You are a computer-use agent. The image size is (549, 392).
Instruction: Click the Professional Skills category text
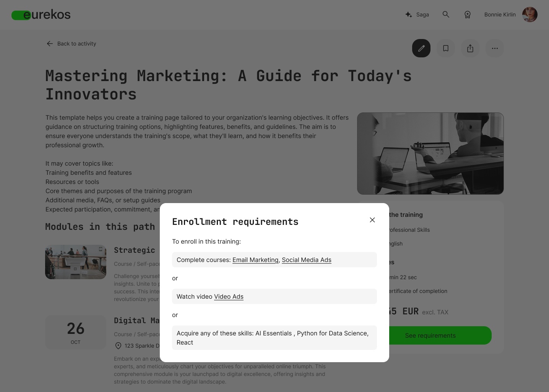pyautogui.click(x=409, y=230)
